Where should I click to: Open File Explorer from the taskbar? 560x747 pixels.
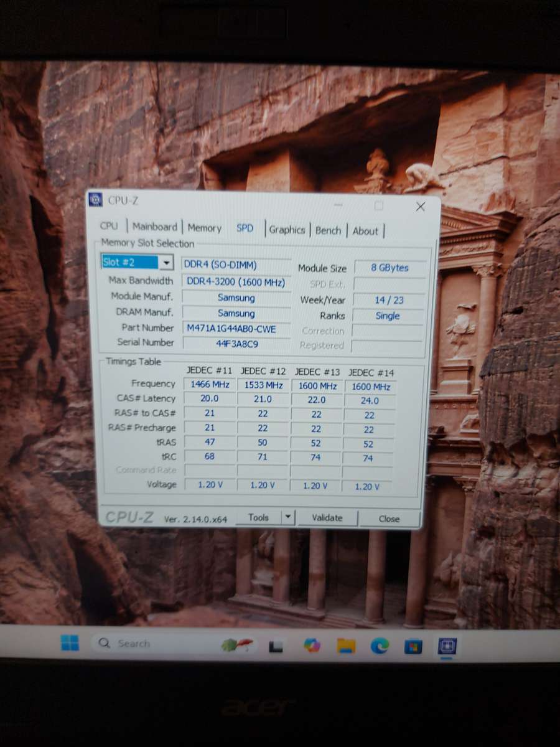(346, 646)
